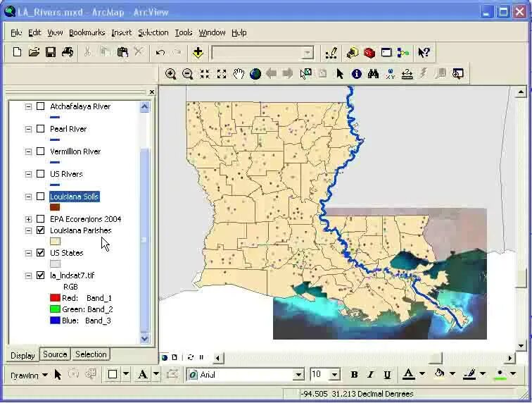Toggle Louisiana Soils layer visibility
Viewport: 532px width, 403px height.
click(x=40, y=197)
